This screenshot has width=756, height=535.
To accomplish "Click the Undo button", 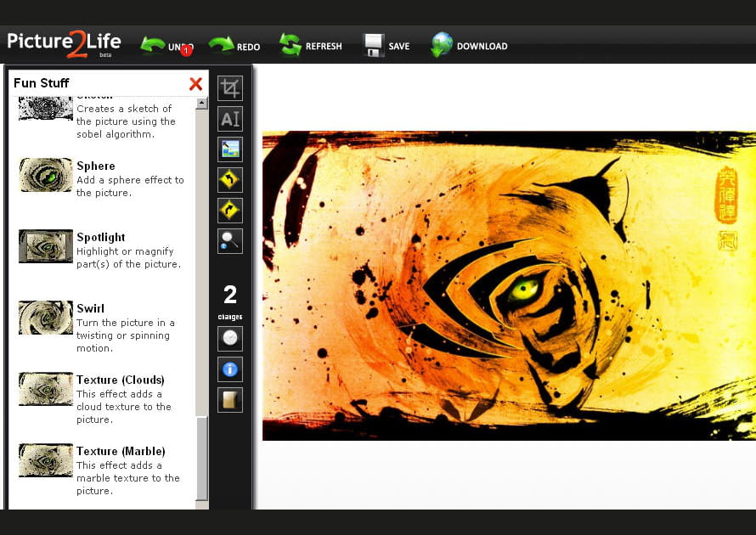I will (x=166, y=46).
